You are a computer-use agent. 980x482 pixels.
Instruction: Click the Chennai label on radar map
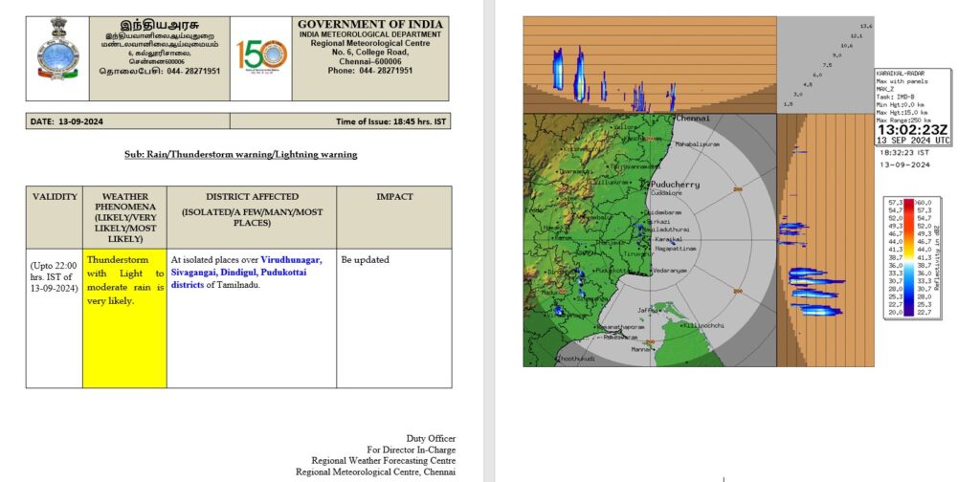(692, 119)
